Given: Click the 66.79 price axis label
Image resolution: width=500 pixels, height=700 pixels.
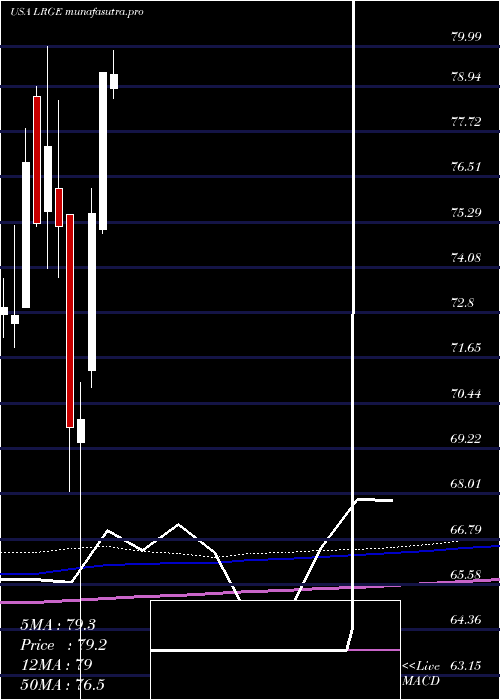Looking at the screenshot, I should (466, 530).
